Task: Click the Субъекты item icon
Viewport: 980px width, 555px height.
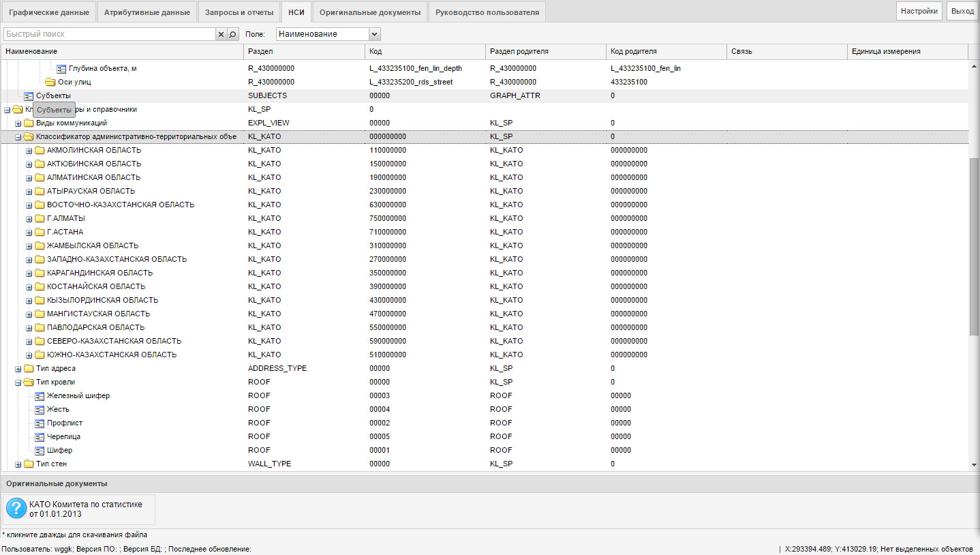Action: 29,95
